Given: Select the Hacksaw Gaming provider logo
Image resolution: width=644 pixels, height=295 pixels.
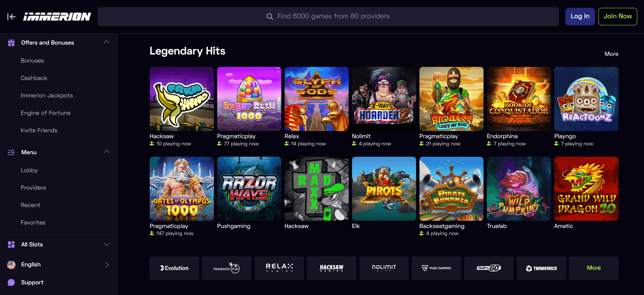Looking at the screenshot, I should coord(331,268).
